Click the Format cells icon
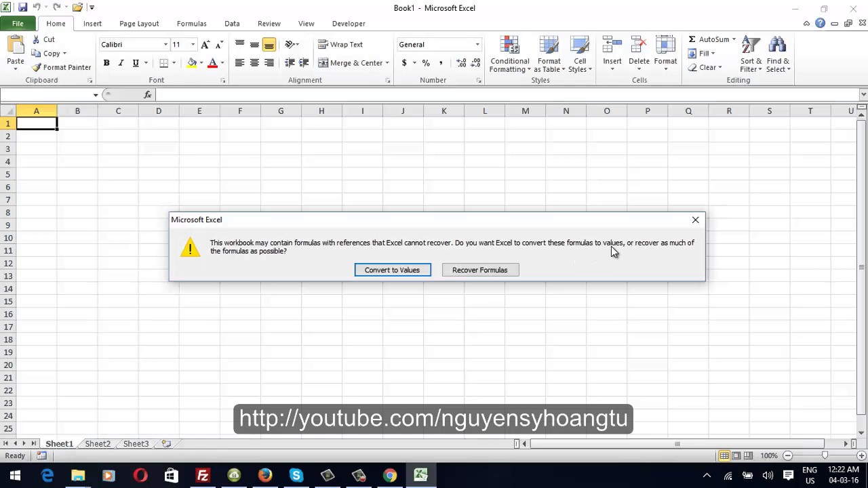 point(665,46)
